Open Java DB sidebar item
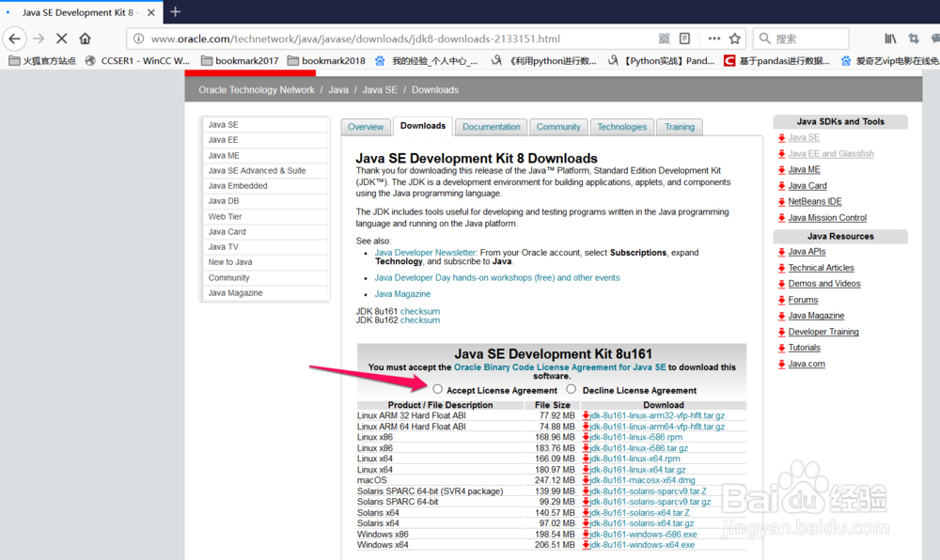This screenshot has width=940, height=560. pos(265,201)
